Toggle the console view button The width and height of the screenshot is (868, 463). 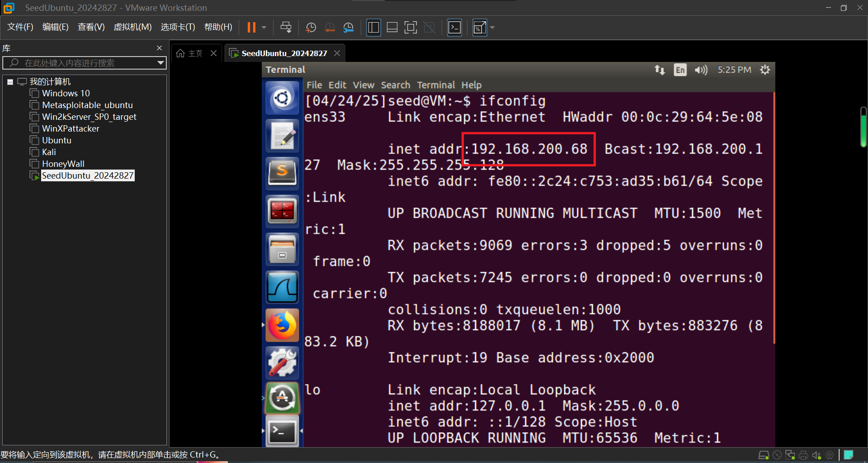[x=454, y=28]
